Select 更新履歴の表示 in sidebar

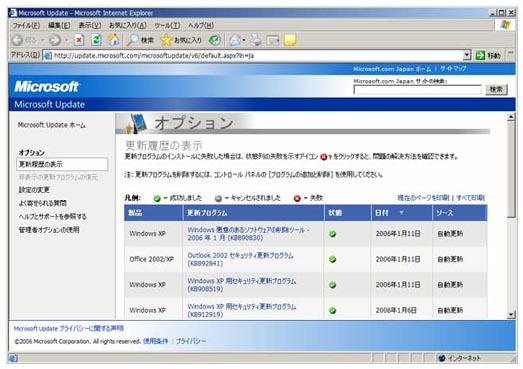(x=62, y=164)
